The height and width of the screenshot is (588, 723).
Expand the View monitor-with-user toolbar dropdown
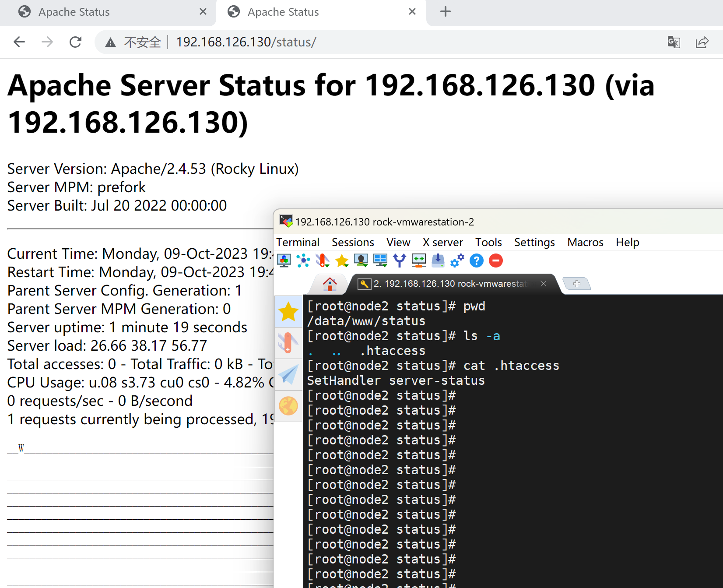[361, 261]
